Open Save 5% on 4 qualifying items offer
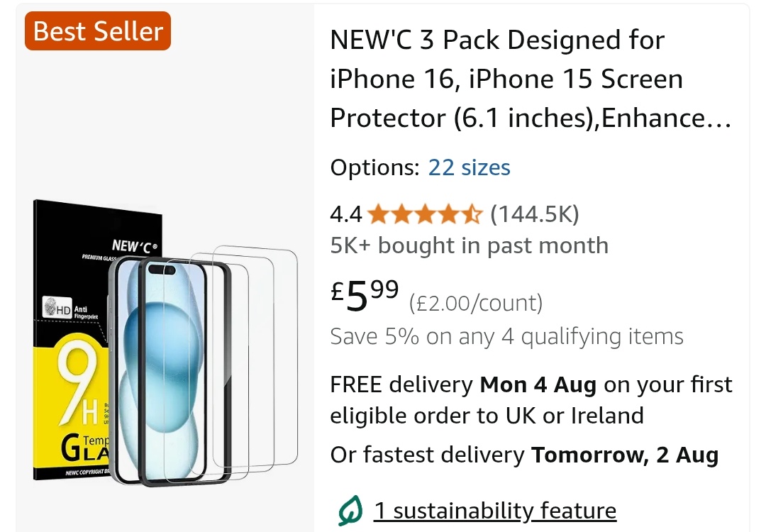The width and height of the screenshot is (766, 532). point(506,337)
